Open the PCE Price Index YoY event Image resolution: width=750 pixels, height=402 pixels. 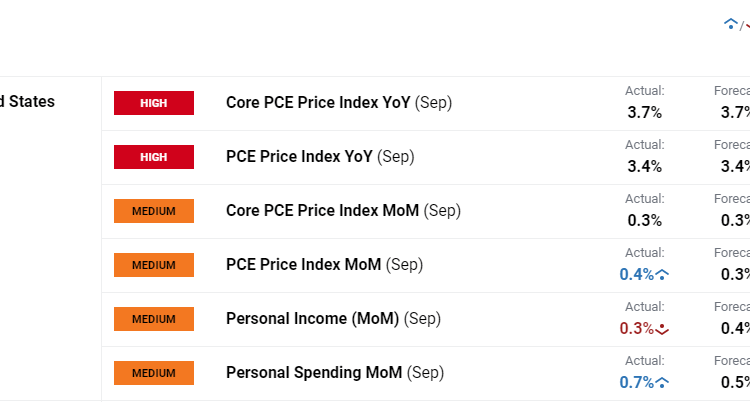(x=320, y=157)
